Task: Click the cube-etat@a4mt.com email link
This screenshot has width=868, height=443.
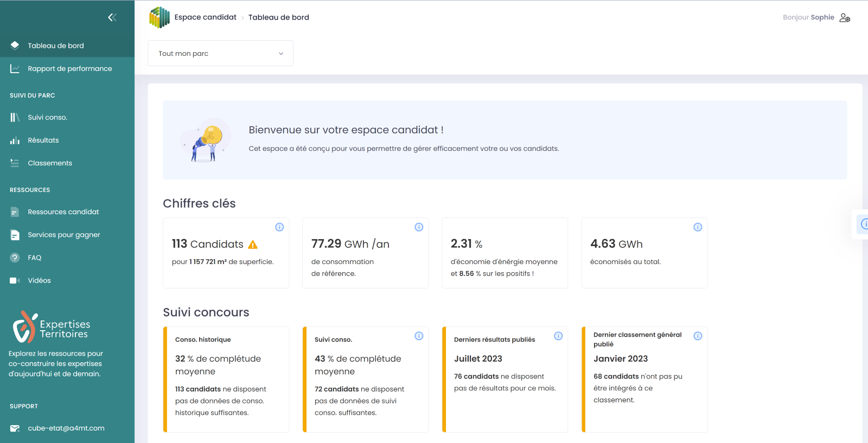Action: [66, 428]
